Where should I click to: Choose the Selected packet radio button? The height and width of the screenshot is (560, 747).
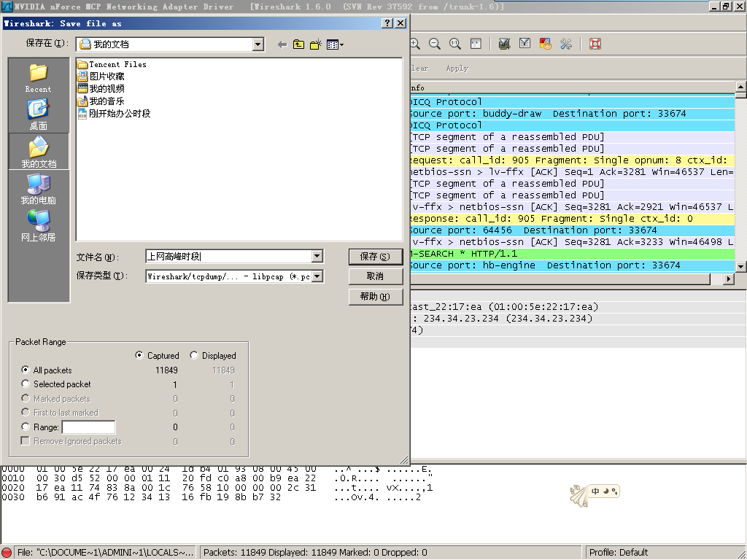tap(26, 384)
